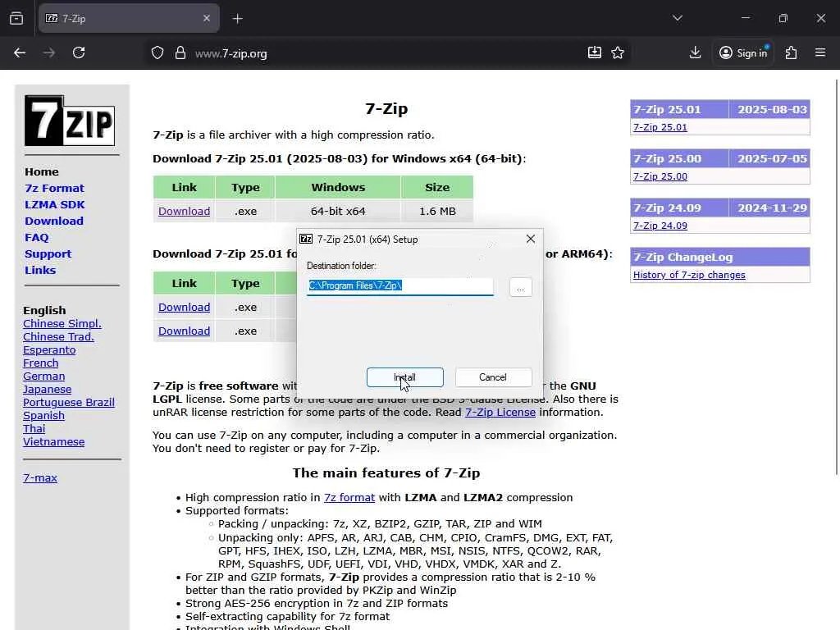
Task: Click the install-page icon in address bar
Action: point(594,52)
